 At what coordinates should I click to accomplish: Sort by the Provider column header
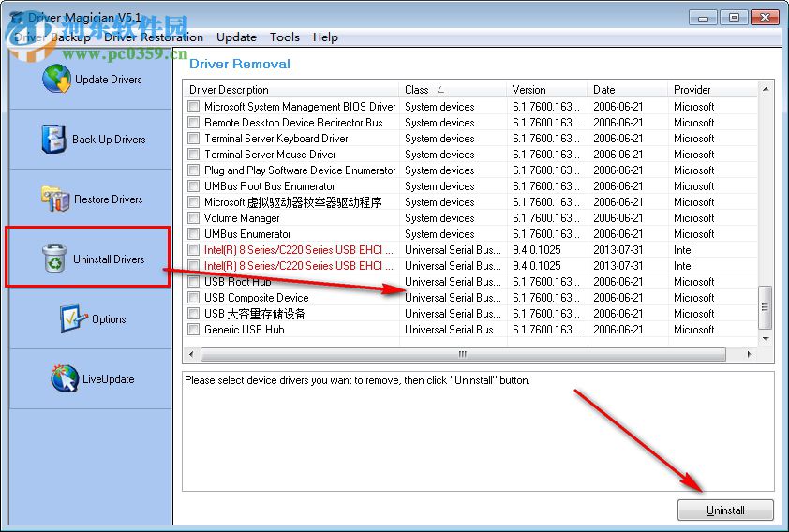[712, 90]
